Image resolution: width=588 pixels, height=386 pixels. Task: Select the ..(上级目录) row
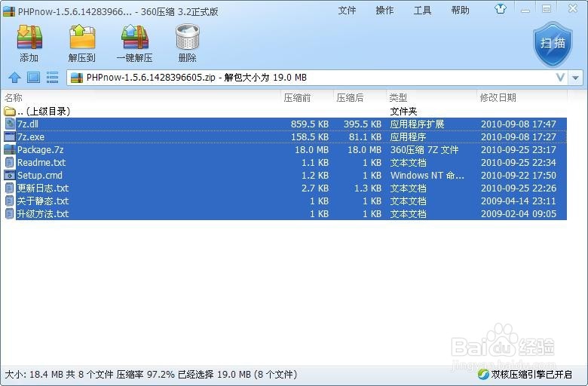pos(285,112)
